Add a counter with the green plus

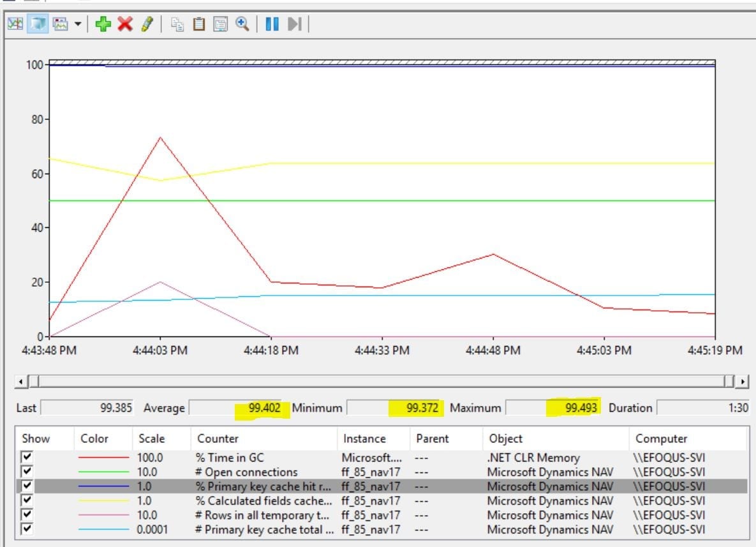tap(103, 24)
